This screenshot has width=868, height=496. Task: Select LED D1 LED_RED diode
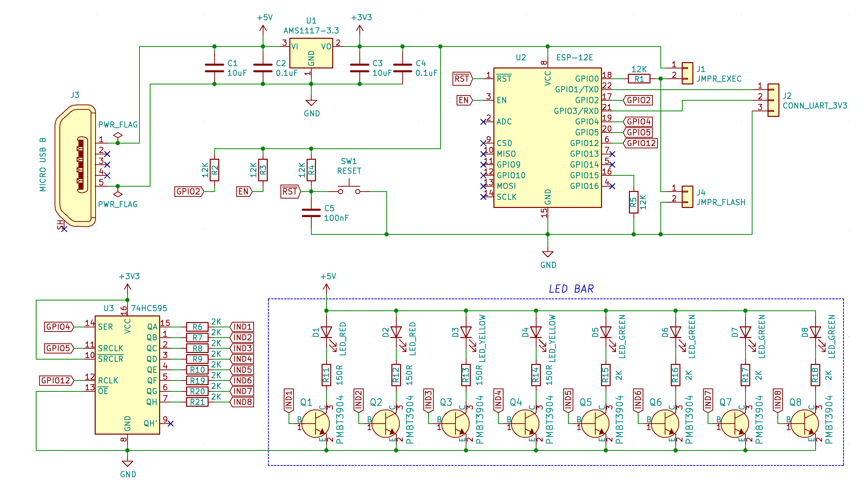(x=327, y=332)
